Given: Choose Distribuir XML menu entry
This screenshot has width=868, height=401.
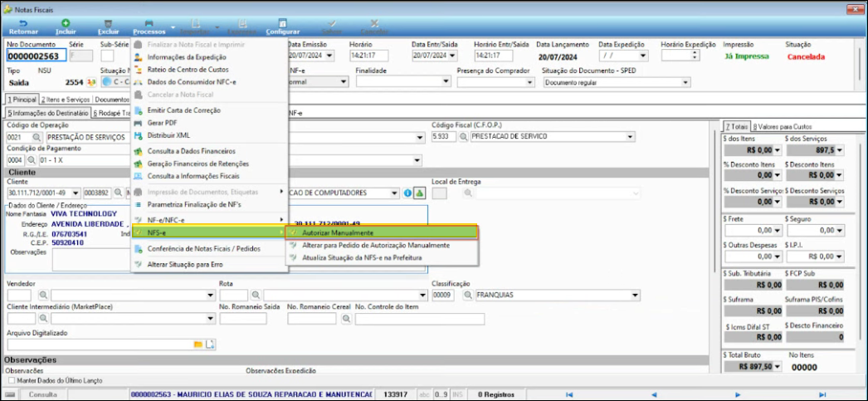Looking at the screenshot, I should point(209,135).
